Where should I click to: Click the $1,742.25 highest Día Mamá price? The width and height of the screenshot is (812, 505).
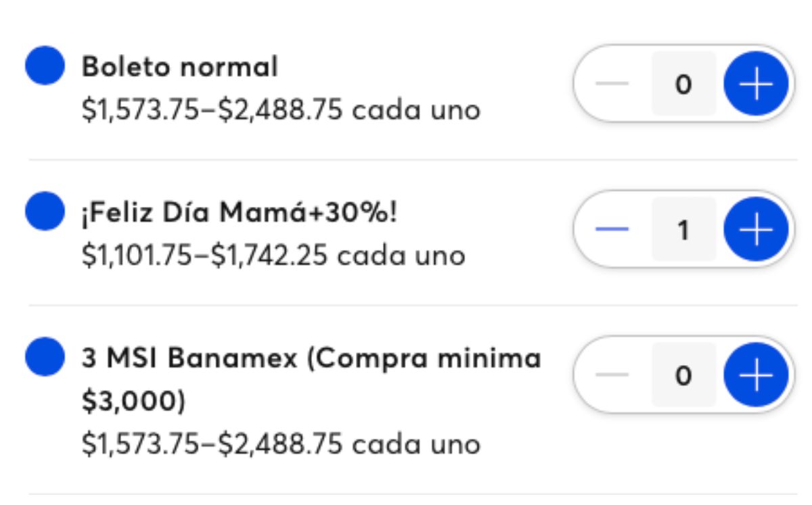(269, 256)
